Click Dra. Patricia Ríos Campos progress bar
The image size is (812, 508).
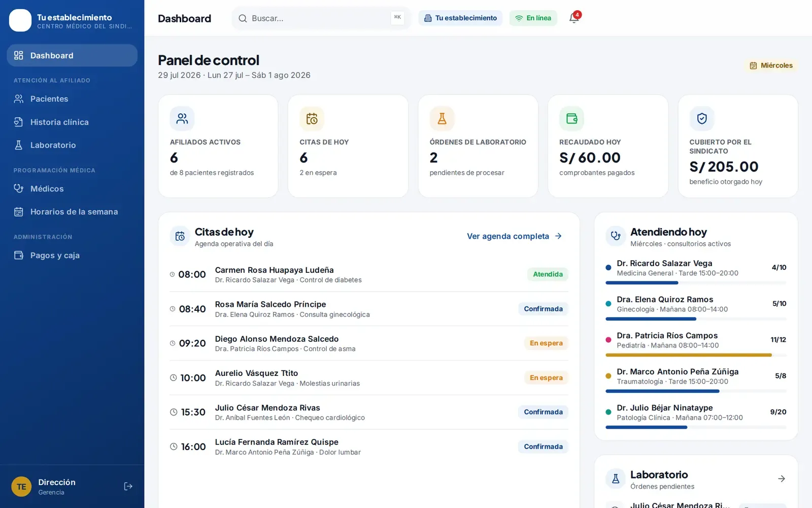click(x=696, y=355)
